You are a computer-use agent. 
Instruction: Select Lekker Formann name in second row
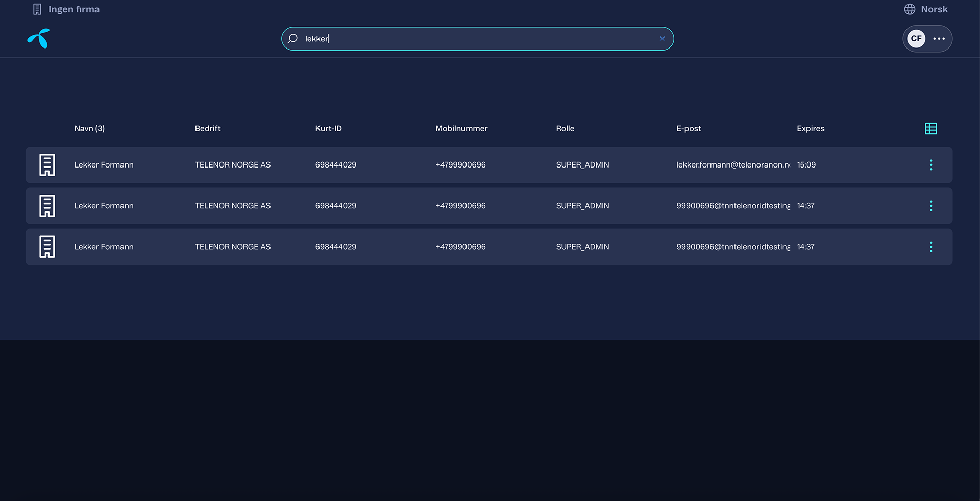(x=104, y=206)
